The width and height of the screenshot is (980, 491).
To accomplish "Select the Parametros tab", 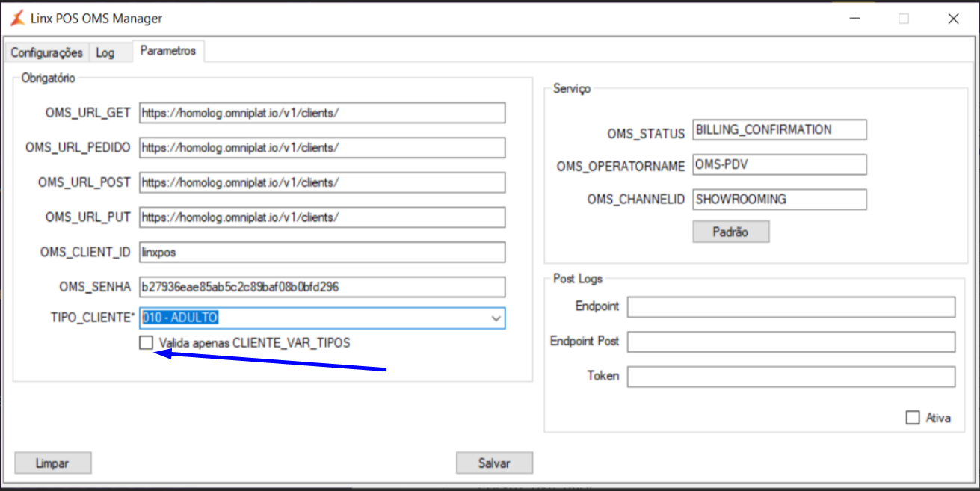I will (168, 51).
